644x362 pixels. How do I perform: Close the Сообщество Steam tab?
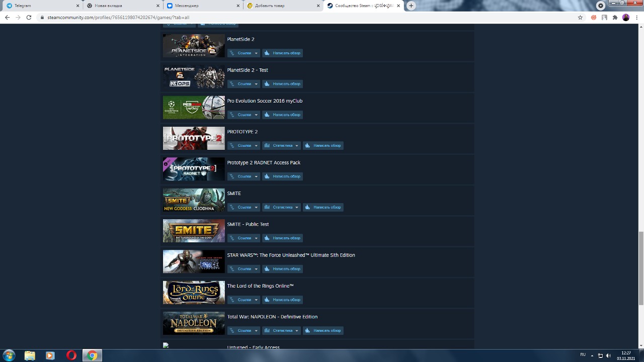[398, 6]
